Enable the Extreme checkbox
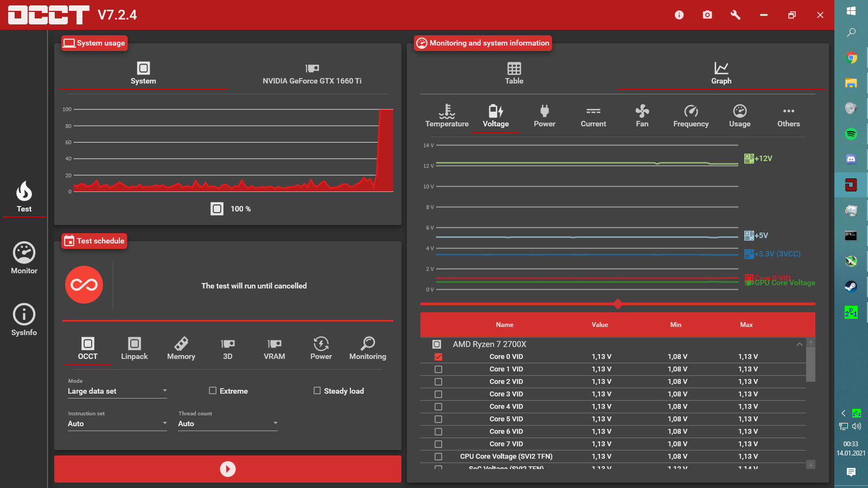 point(213,390)
